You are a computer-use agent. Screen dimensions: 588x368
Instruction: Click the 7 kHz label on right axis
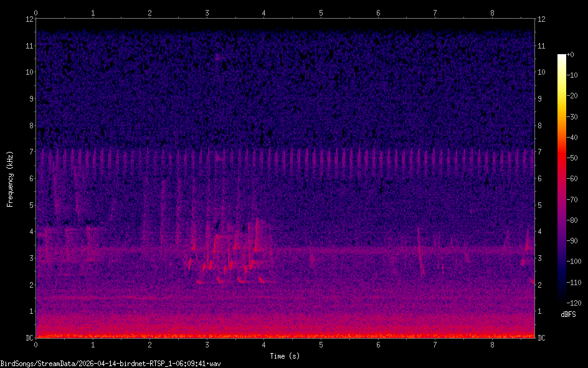coord(541,152)
